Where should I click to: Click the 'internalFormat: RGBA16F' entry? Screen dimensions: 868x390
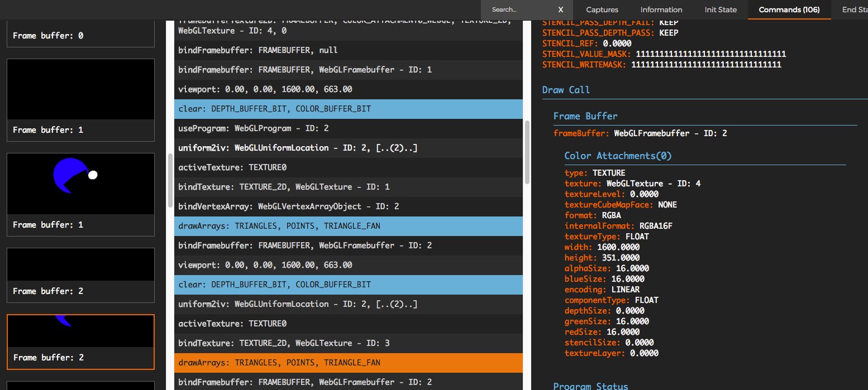(618, 226)
